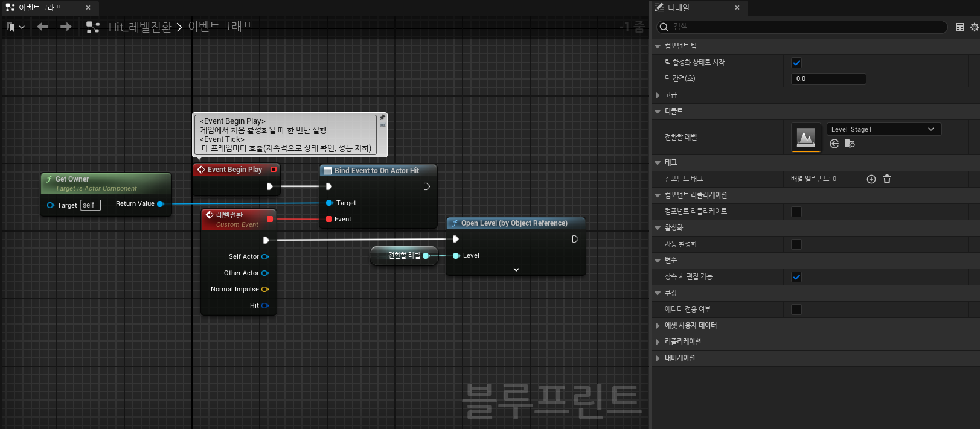Click the Bind Event Target pin
Image resolution: width=980 pixels, height=429 pixels.
click(329, 203)
